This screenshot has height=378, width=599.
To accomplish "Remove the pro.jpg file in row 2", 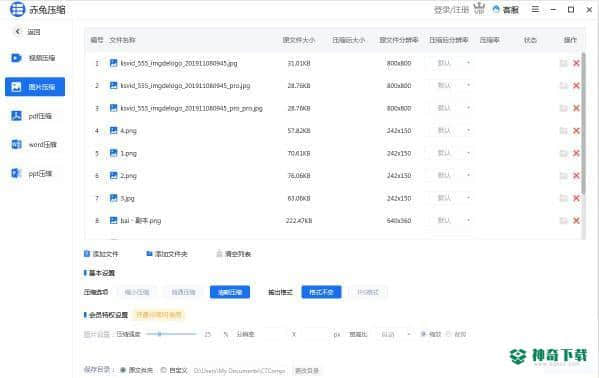I will point(576,86).
